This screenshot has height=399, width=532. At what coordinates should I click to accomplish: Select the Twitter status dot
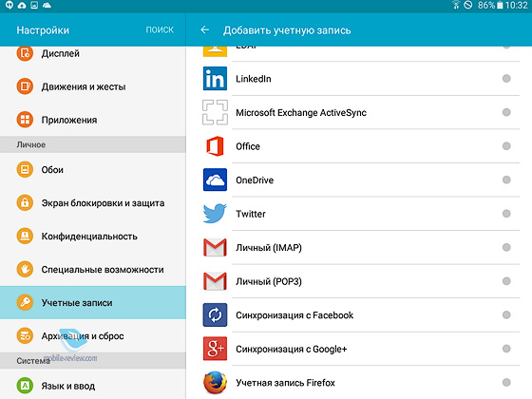coord(506,214)
